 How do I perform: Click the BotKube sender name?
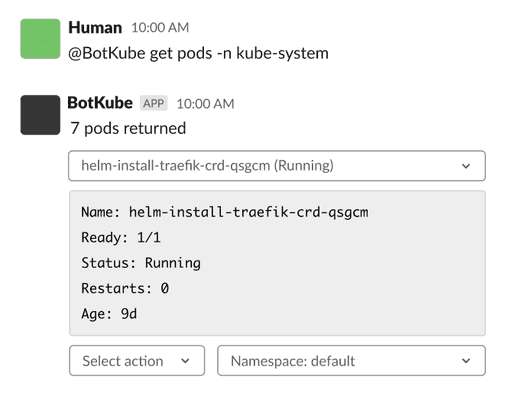pos(100,103)
